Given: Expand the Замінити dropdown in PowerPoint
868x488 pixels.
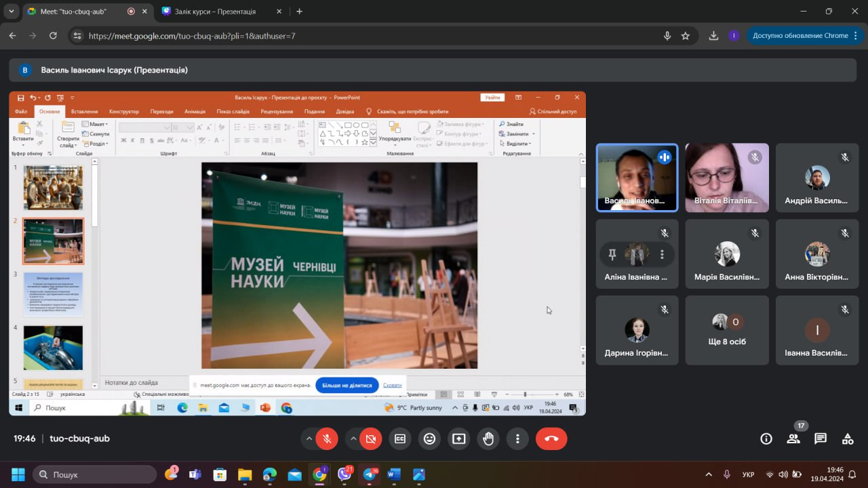Looking at the screenshot, I should click(x=517, y=134).
